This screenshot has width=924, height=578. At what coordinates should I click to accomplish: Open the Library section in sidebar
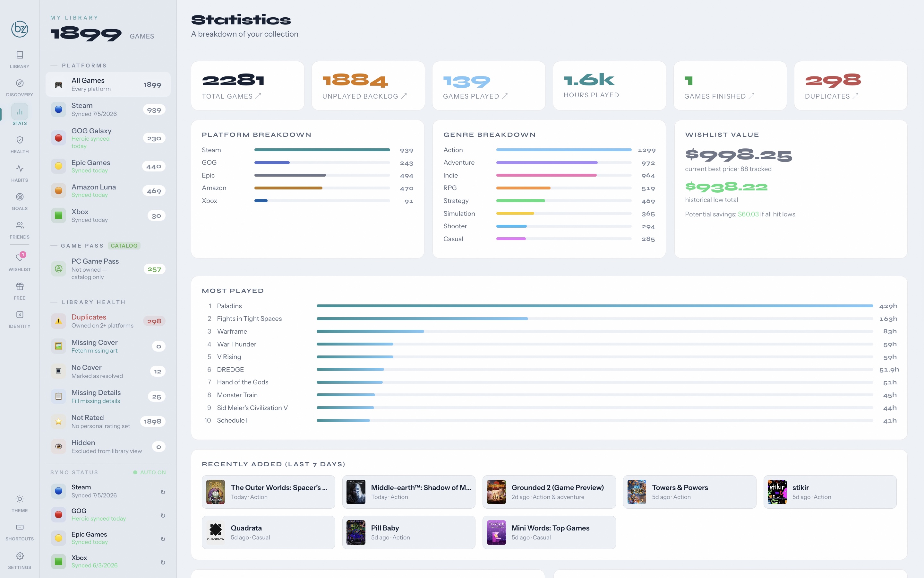pos(20,60)
